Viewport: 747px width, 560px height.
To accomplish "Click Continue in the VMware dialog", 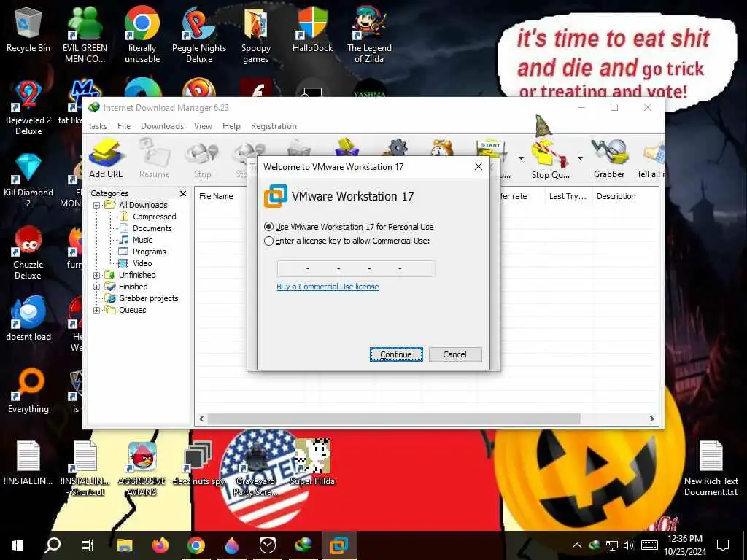I will [x=396, y=354].
